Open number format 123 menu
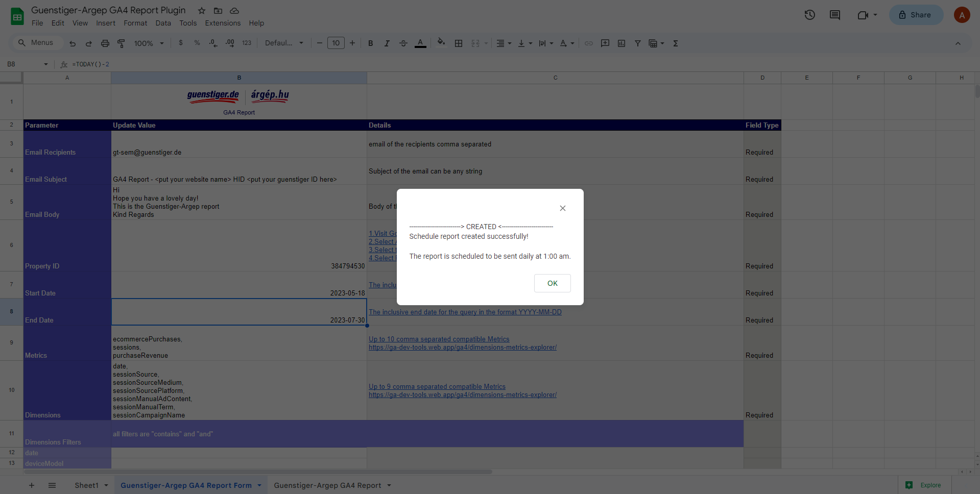This screenshot has height=494, width=980. click(x=247, y=43)
